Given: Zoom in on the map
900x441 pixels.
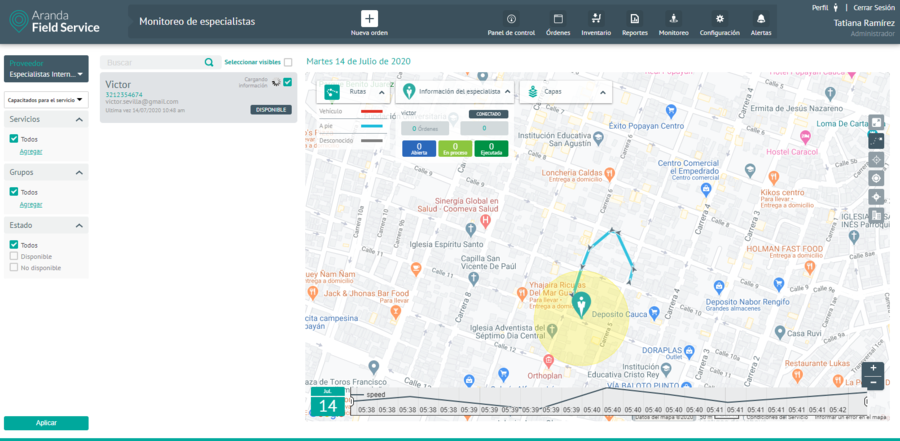Looking at the screenshot, I should [873, 368].
